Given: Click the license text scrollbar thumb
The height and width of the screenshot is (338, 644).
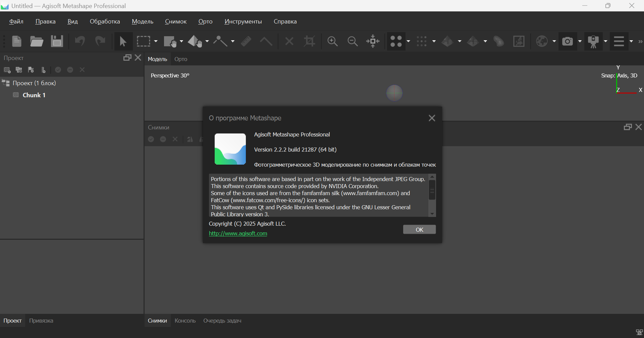Looking at the screenshot, I should (432, 190).
